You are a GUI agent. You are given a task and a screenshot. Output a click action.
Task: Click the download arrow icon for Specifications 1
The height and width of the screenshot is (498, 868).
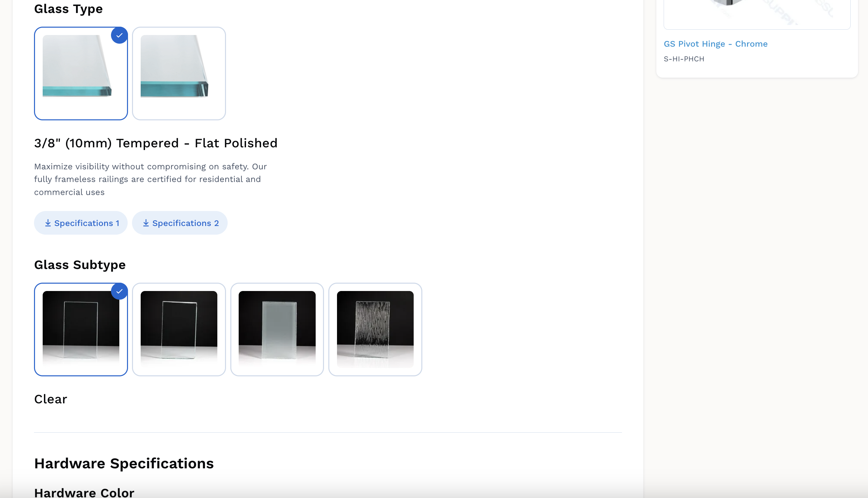(48, 223)
